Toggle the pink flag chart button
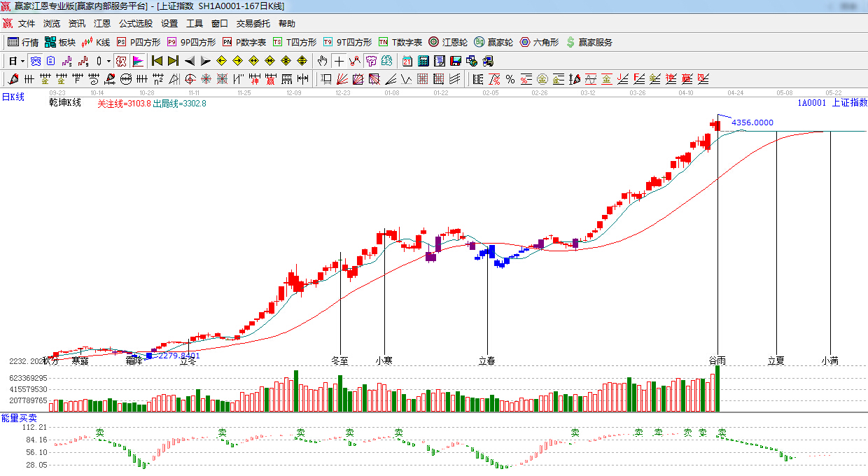 [x=138, y=61]
